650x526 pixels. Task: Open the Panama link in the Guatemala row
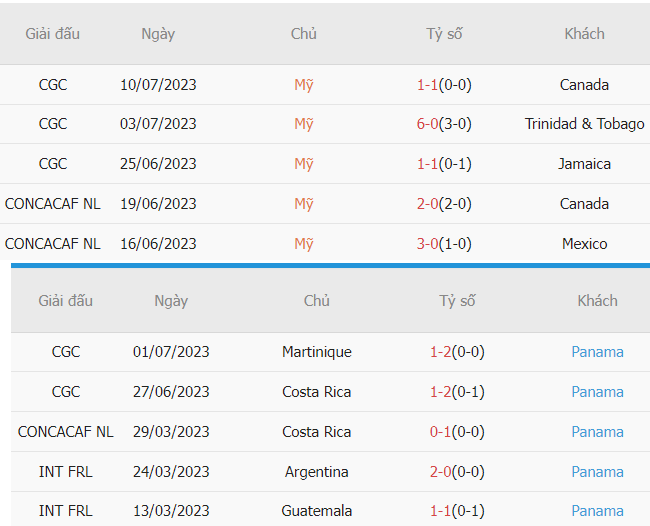tap(597, 511)
